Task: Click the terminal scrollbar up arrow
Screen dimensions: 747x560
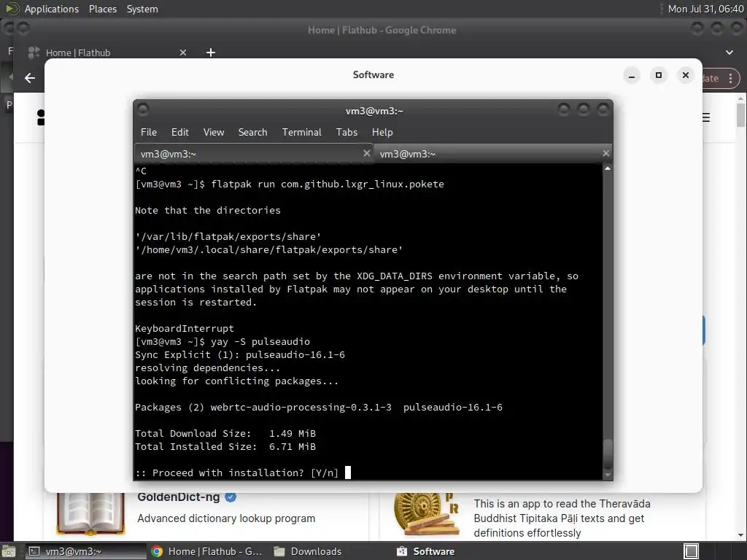Action: 608,168
